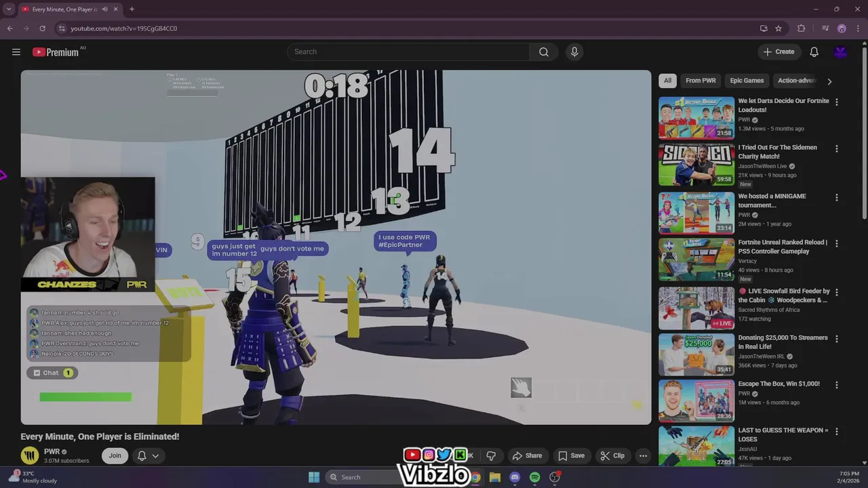Open Chrome extensions puzzle icon

[802, 28]
